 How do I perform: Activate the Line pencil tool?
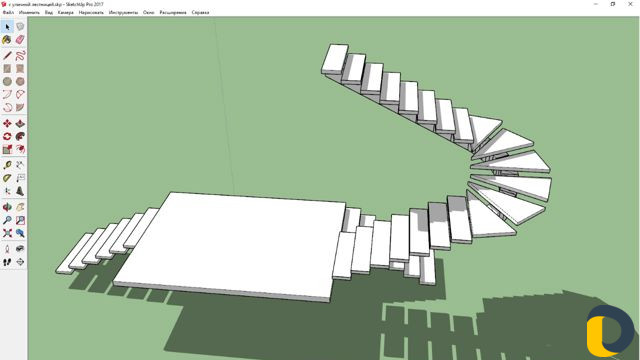tap(7, 56)
